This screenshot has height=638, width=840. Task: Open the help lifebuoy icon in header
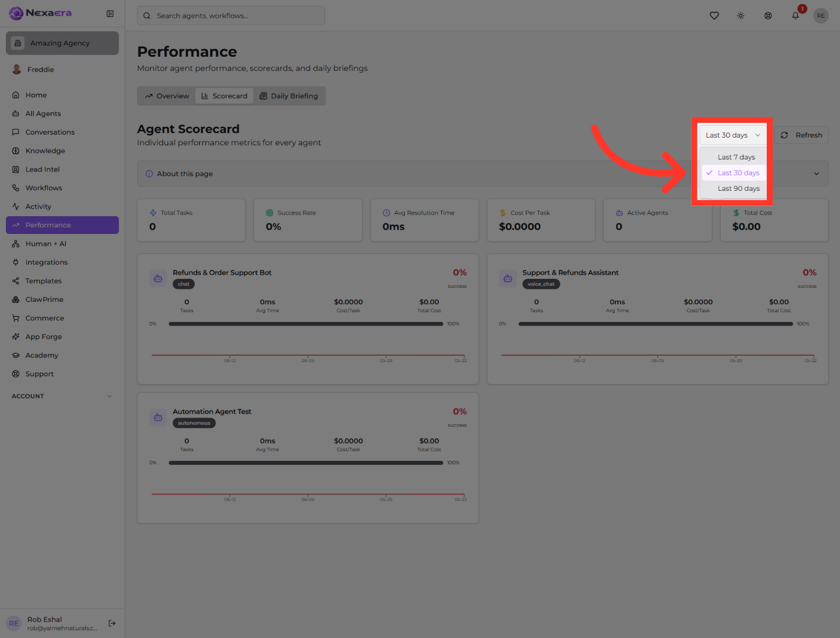(x=768, y=16)
